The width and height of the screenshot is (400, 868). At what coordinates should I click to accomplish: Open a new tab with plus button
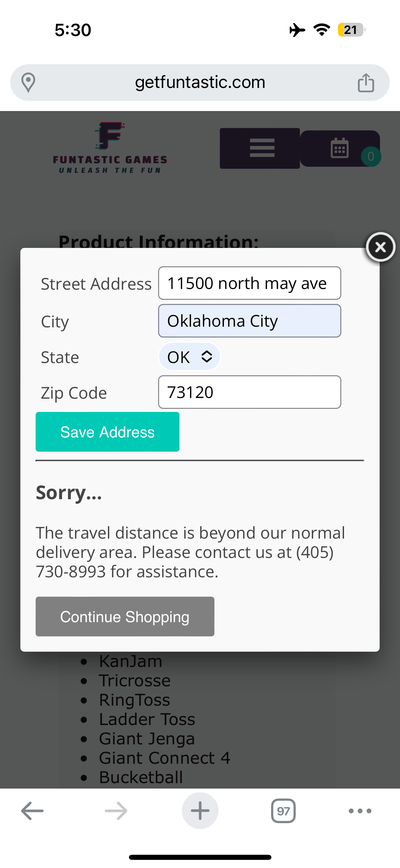(200, 811)
